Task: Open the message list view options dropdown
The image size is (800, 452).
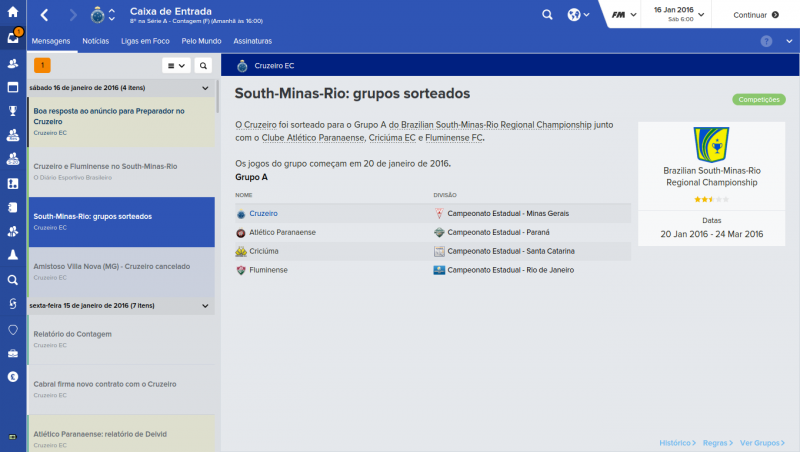Action: pyautogui.click(x=176, y=66)
